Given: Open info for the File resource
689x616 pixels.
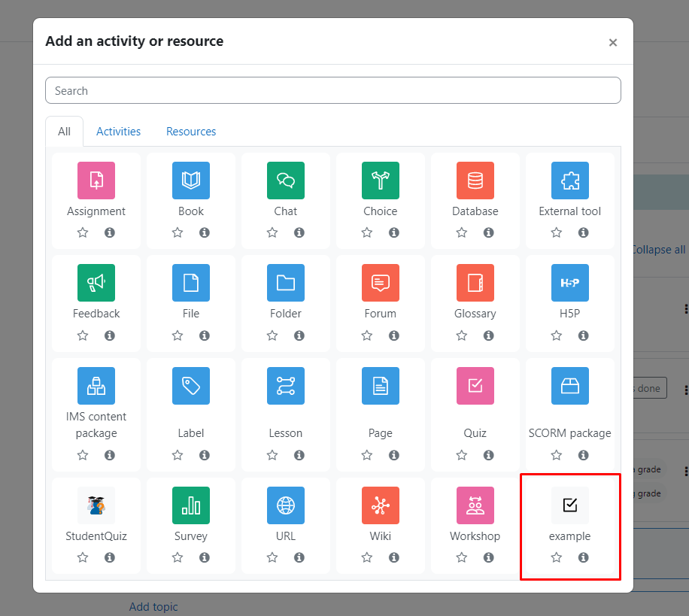Looking at the screenshot, I should pyautogui.click(x=205, y=335).
